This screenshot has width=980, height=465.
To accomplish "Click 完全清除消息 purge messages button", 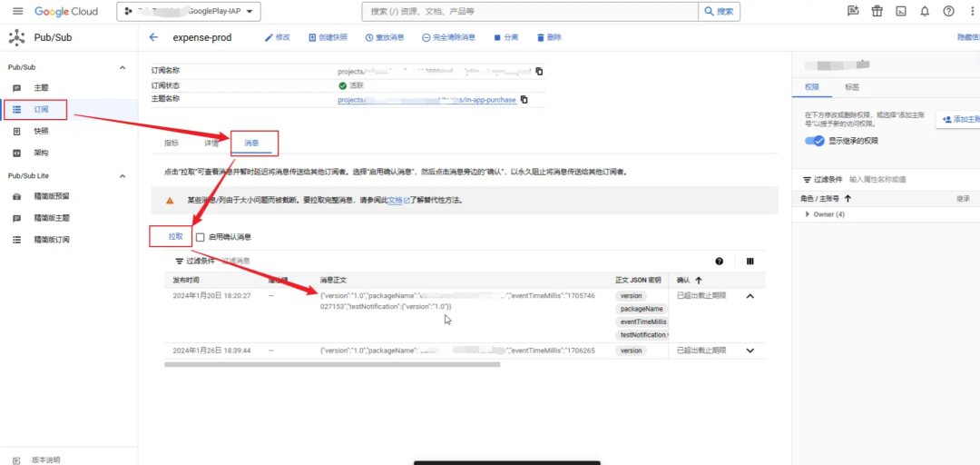I will [x=449, y=37].
